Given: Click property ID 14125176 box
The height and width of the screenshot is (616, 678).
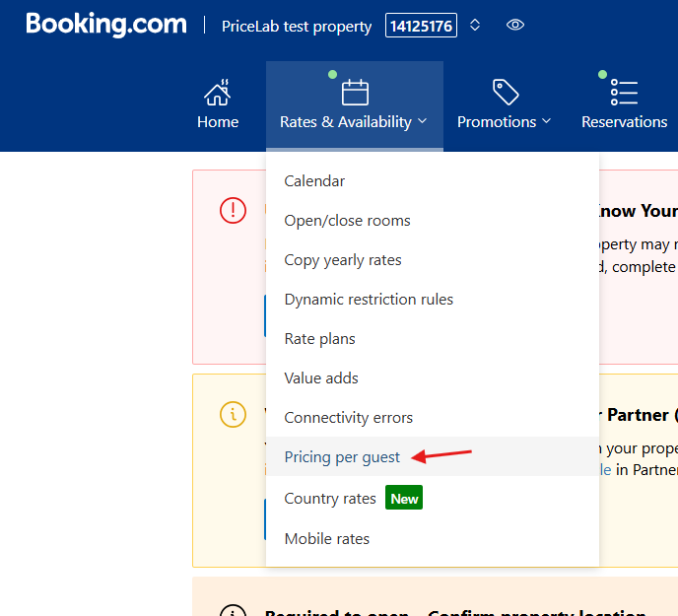Looking at the screenshot, I should (421, 26).
